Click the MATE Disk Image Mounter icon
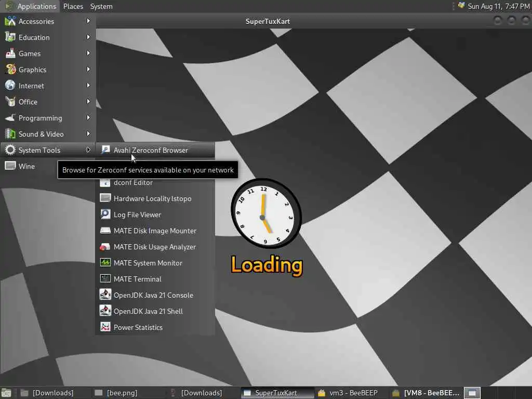The width and height of the screenshot is (532, 399). (x=105, y=230)
